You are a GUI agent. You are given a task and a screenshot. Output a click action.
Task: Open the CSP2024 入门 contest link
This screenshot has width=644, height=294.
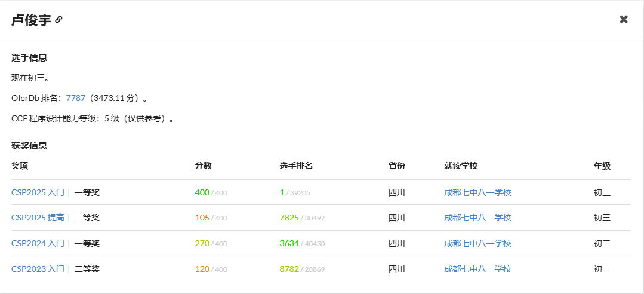[38, 243]
